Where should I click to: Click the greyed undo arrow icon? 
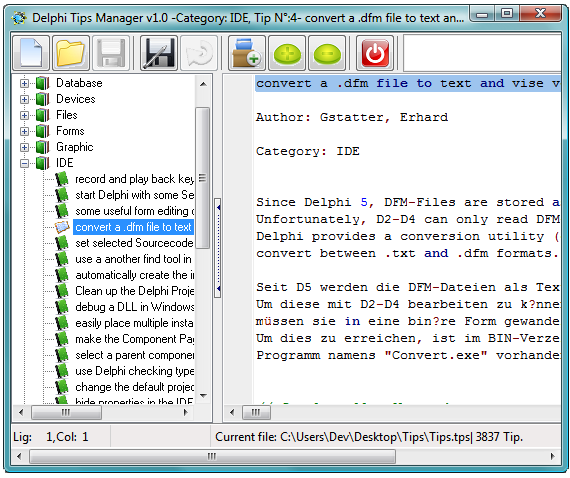pos(199,53)
